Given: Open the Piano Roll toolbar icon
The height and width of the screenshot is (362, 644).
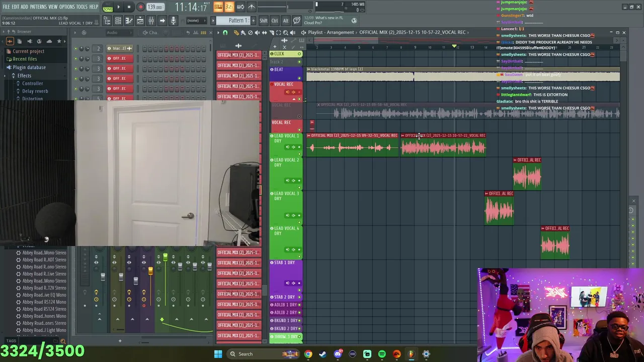Looking at the screenshot, I should 129,21.
